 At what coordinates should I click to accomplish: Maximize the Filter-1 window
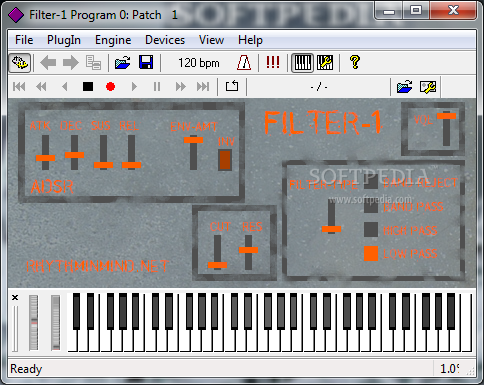click(x=416, y=11)
